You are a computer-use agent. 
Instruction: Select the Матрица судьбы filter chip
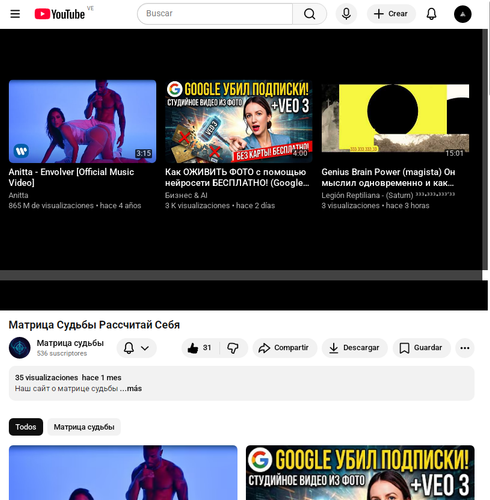84,427
